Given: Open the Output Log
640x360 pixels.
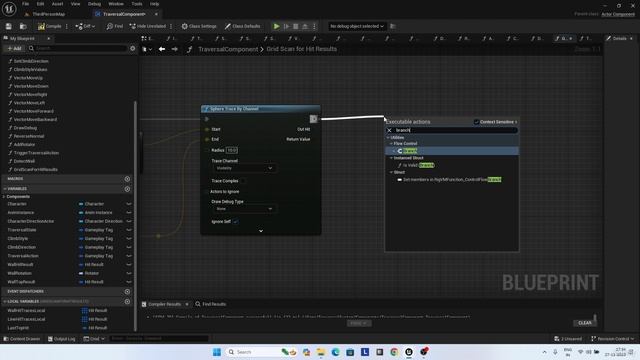Looking at the screenshot, I should coord(61,339).
